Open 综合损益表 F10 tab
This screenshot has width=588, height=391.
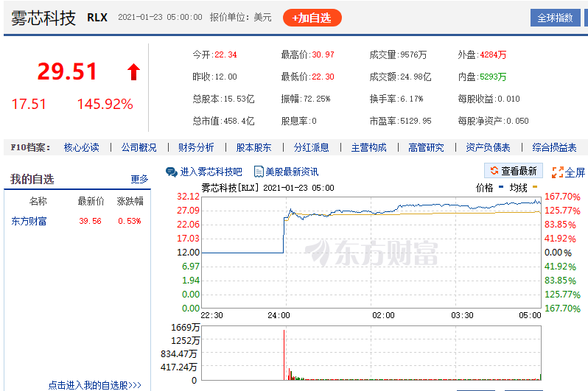(x=554, y=147)
